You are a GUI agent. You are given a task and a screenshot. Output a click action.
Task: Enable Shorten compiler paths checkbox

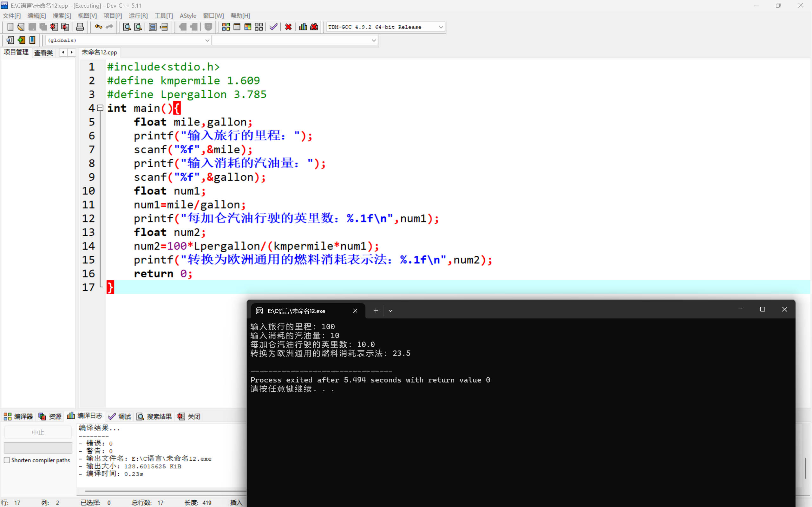pos(7,460)
